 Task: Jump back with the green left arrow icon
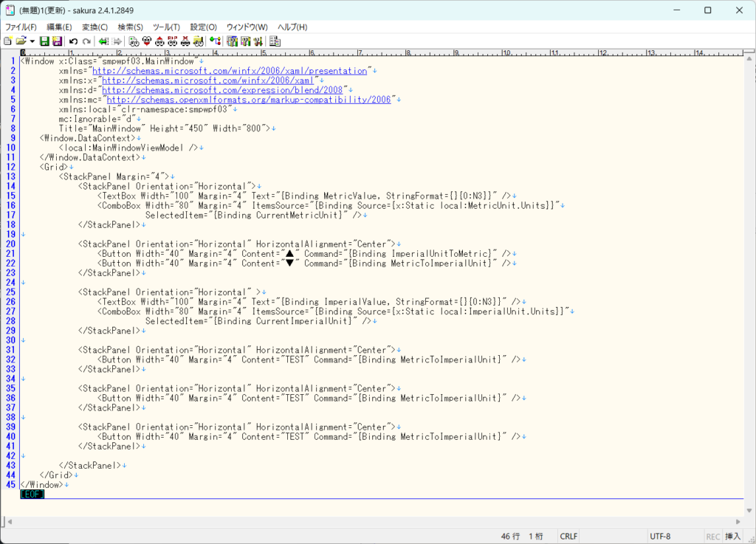pyautogui.click(x=103, y=41)
